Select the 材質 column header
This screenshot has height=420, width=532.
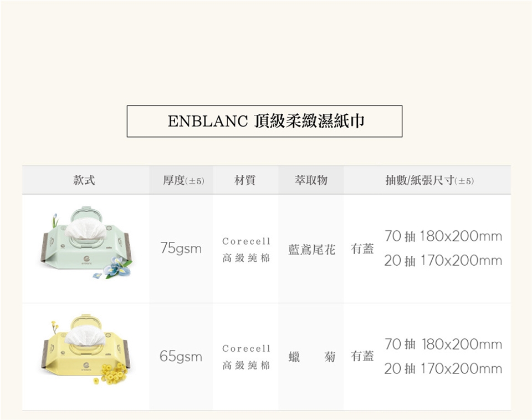pyautogui.click(x=245, y=180)
